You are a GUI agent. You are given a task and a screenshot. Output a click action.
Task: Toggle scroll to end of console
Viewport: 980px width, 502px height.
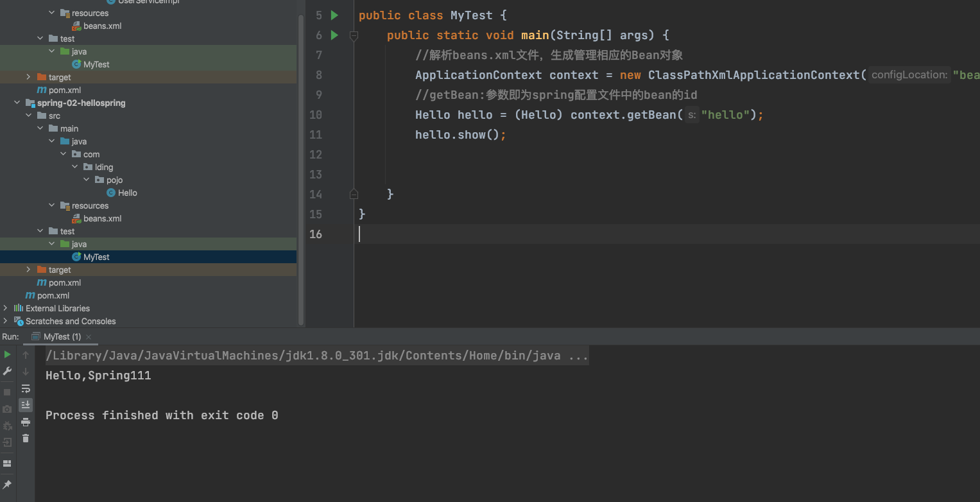tap(26, 405)
